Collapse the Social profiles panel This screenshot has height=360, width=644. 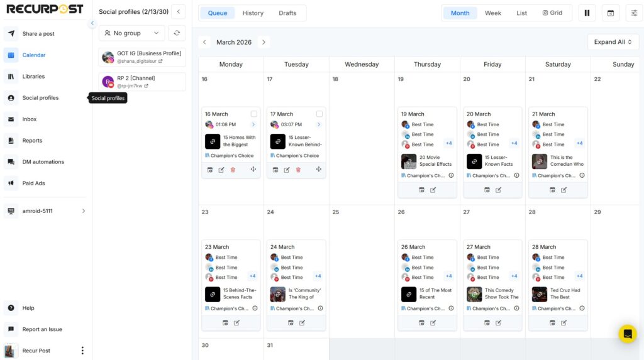pos(178,12)
